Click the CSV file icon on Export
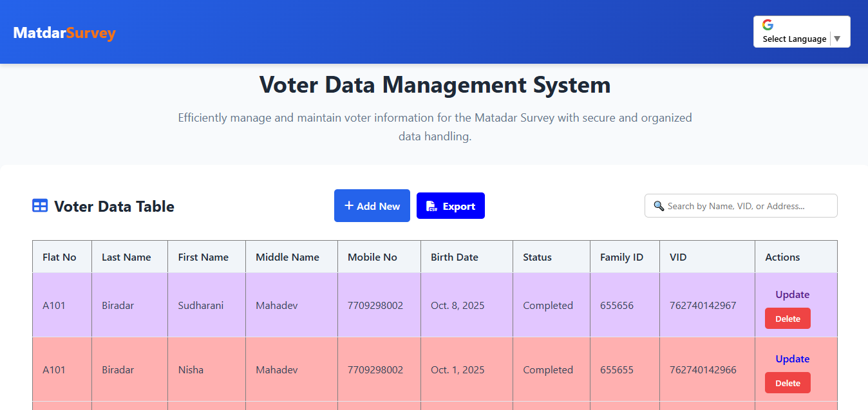868x410 pixels. click(x=431, y=206)
